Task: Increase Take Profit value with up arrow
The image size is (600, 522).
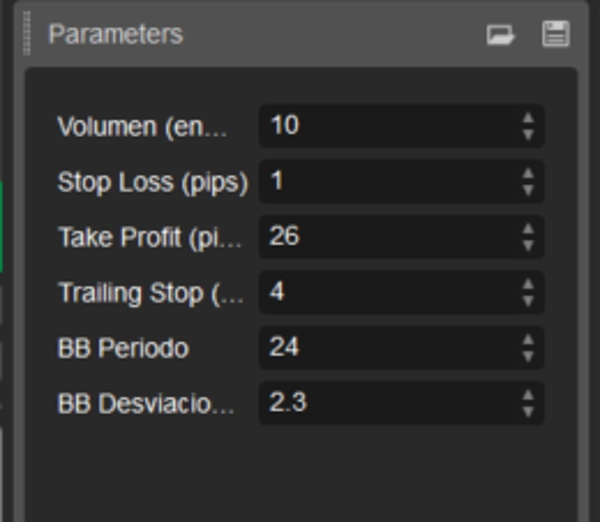Action: tap(528, 230)
